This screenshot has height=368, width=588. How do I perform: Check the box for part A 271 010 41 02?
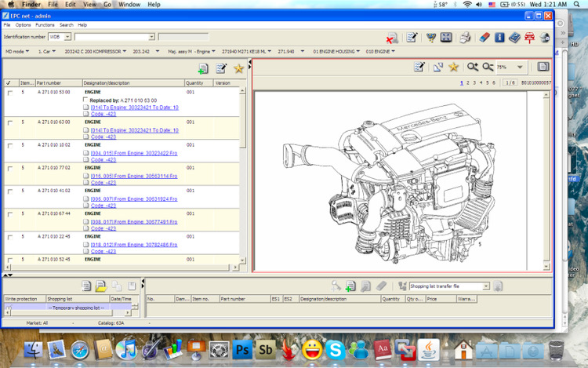[x=10, y=191]
